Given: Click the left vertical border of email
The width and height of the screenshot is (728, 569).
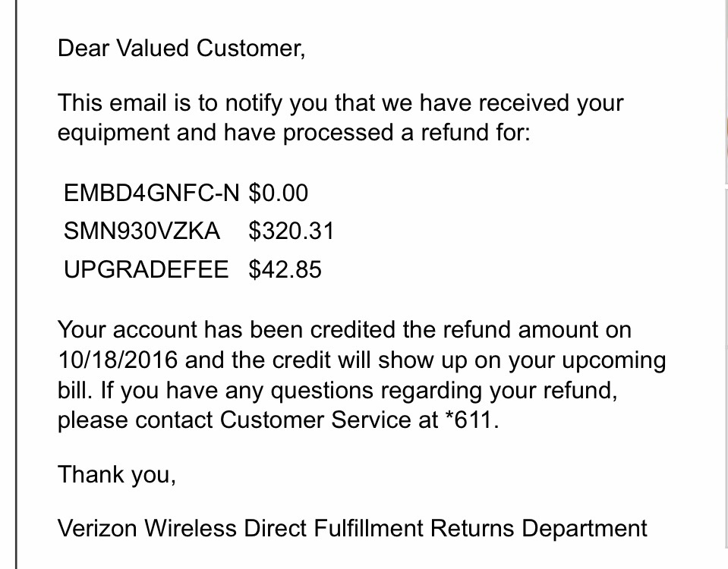Looking at the screenshot, I should [16, 284].
